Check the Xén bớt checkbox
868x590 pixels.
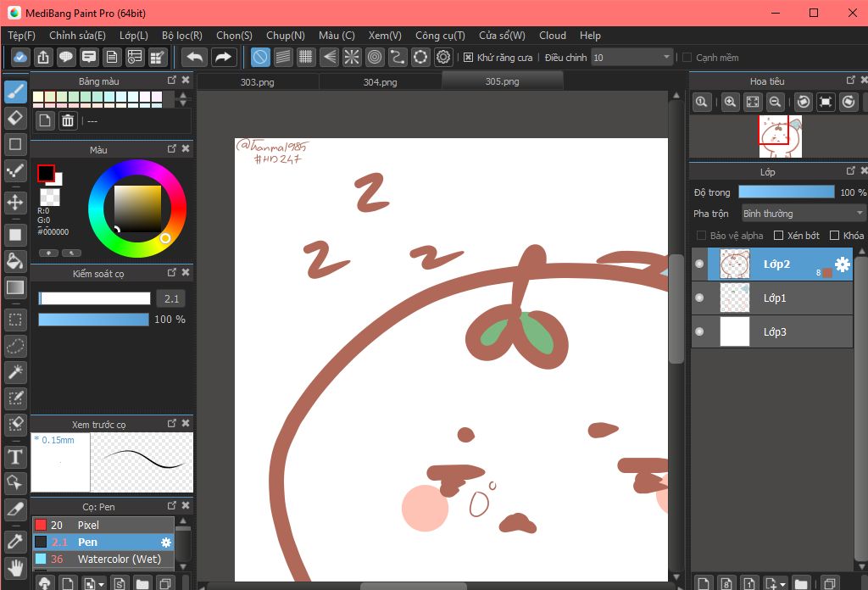pos(778,236)
